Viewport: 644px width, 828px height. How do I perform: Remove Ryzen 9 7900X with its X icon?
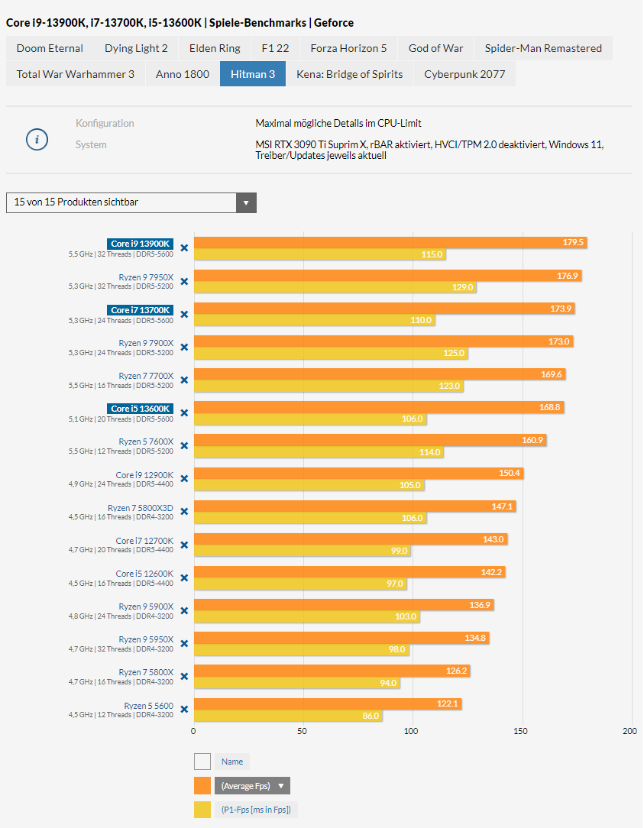pos(184,347)
